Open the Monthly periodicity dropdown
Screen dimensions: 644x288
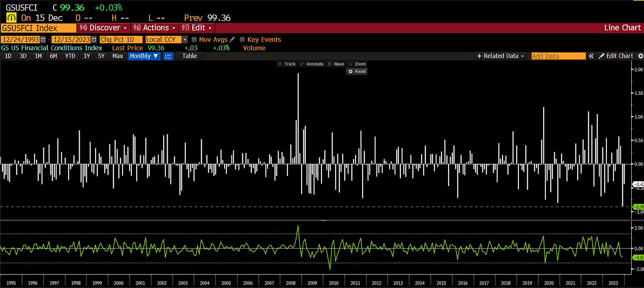[144, 56]
